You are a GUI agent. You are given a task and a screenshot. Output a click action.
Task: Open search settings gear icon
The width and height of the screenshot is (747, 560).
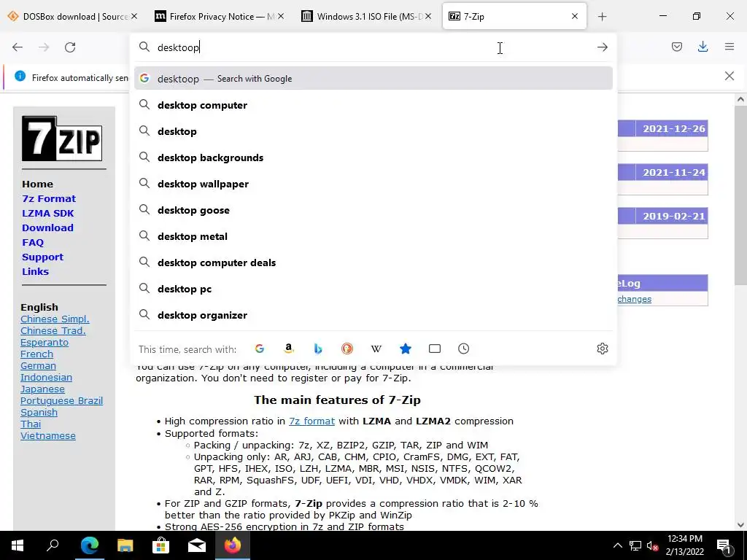coord(602,349)
